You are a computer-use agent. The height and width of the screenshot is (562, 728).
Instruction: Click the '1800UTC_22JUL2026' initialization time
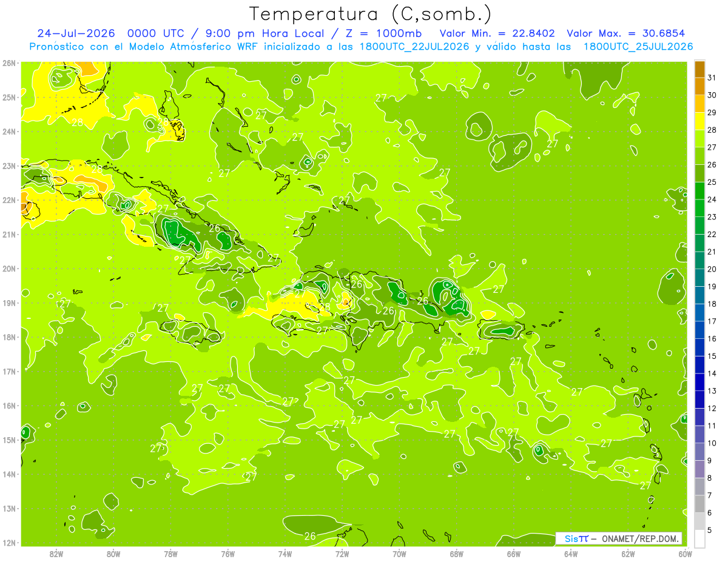tap(411, 47)
